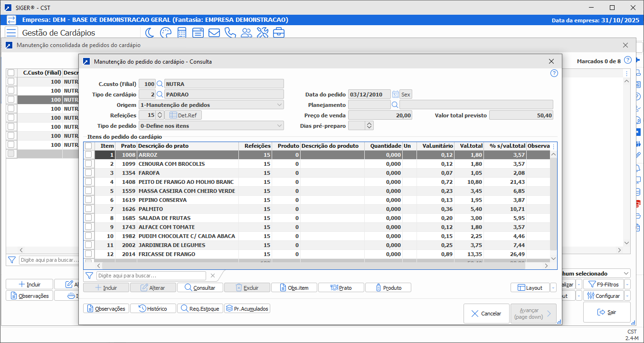The width and height of the screenshot is (644, 343).
Task: Click the Histórico button
Action: pyautogui.click(x=153, y=308)
